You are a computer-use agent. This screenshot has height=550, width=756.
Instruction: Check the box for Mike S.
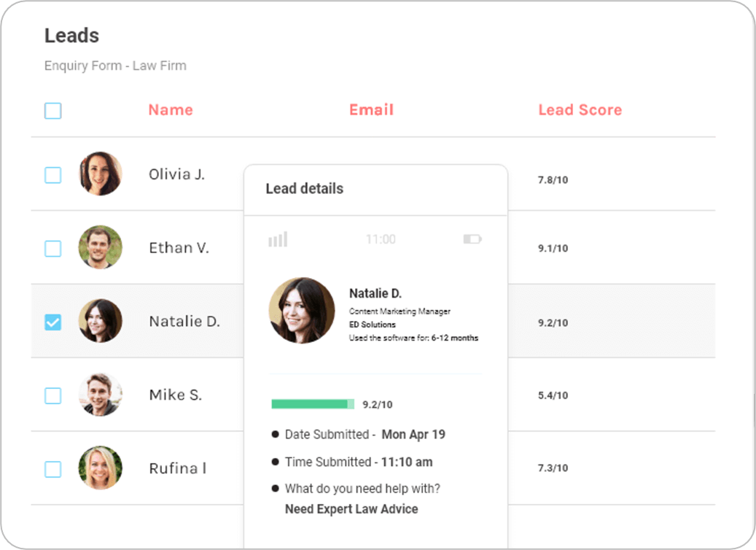pos(53,395)
